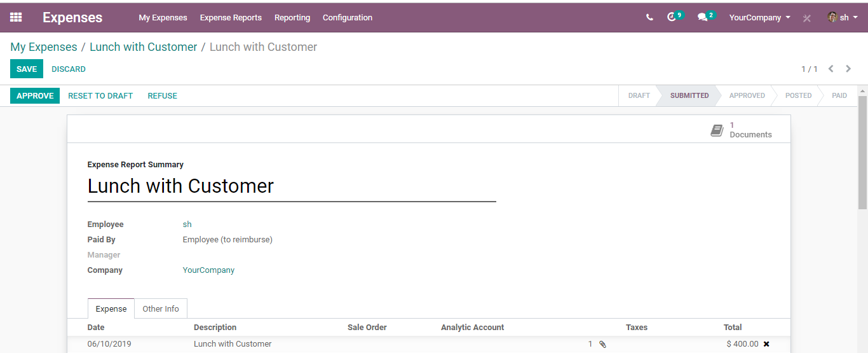Click the Taxes column header
The width and height of the screenshot is (868, 353).
(637, 328)
